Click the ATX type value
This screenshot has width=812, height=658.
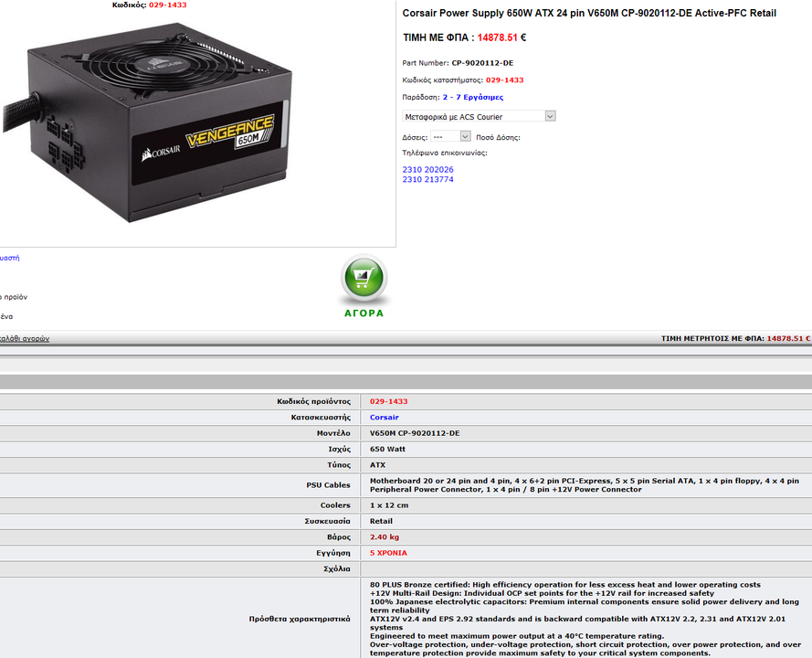pos(377,465)
